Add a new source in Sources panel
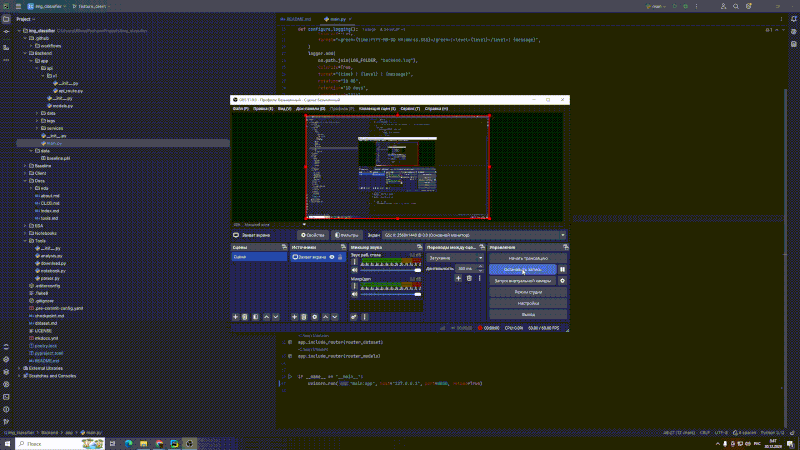 coord(295,317)
